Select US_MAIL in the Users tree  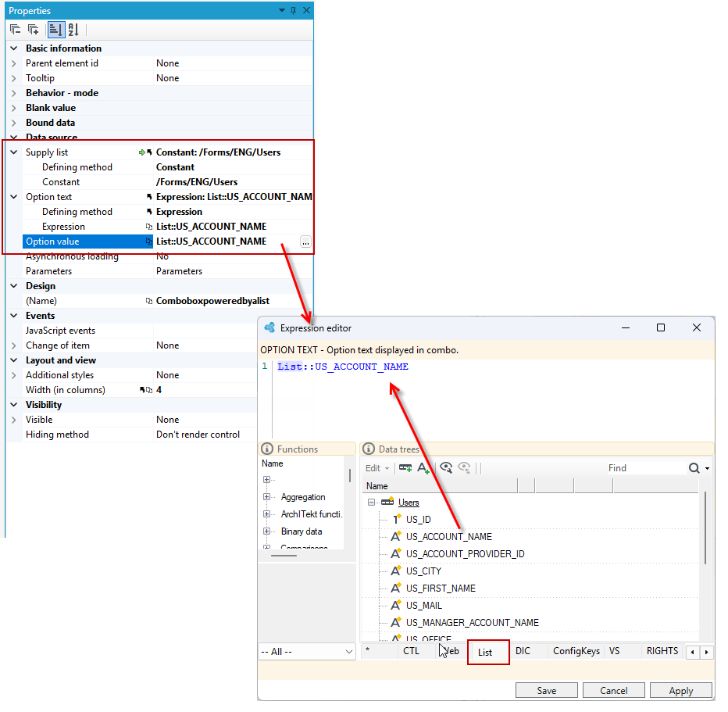424,606
